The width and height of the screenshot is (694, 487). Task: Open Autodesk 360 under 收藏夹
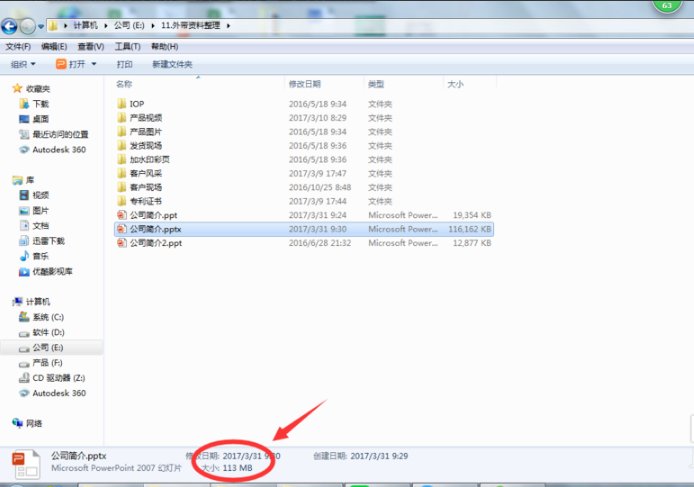click(x=59, y=150)
